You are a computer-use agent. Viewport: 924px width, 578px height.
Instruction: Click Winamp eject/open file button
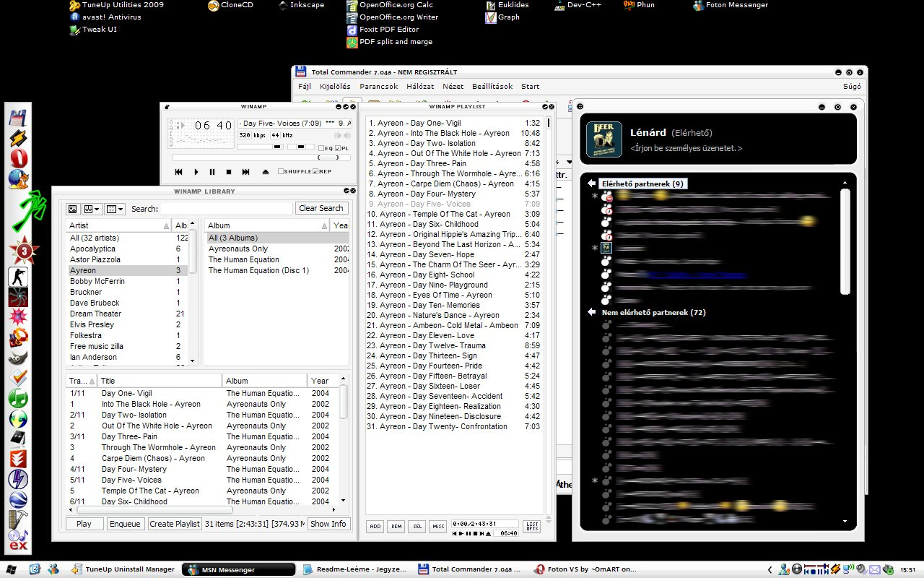click(x=265, y=172)
